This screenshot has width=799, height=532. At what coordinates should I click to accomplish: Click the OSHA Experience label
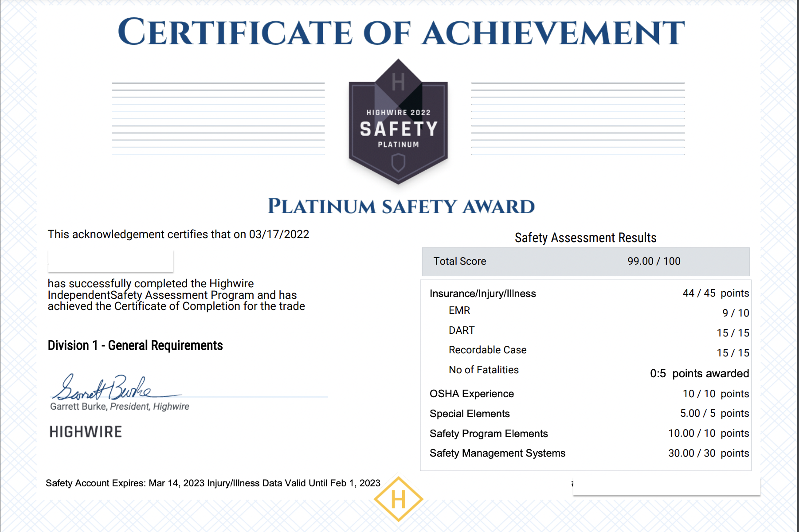(472, 394)
